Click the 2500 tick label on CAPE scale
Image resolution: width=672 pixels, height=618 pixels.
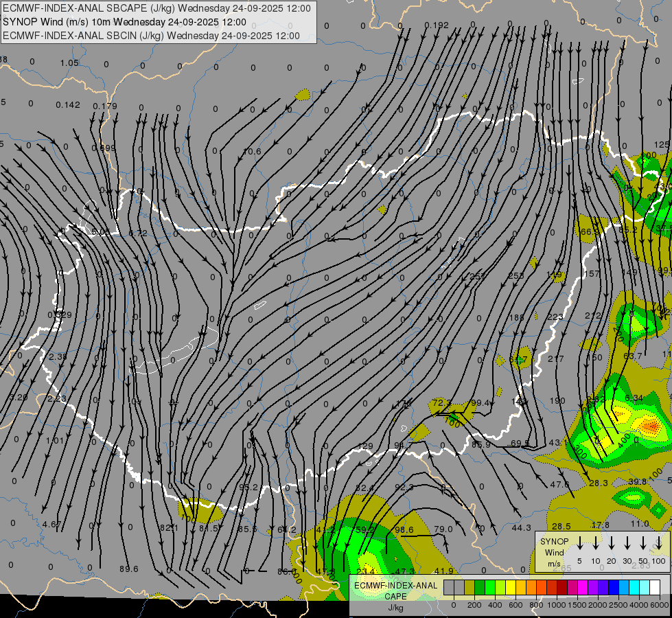pos(618,605)
